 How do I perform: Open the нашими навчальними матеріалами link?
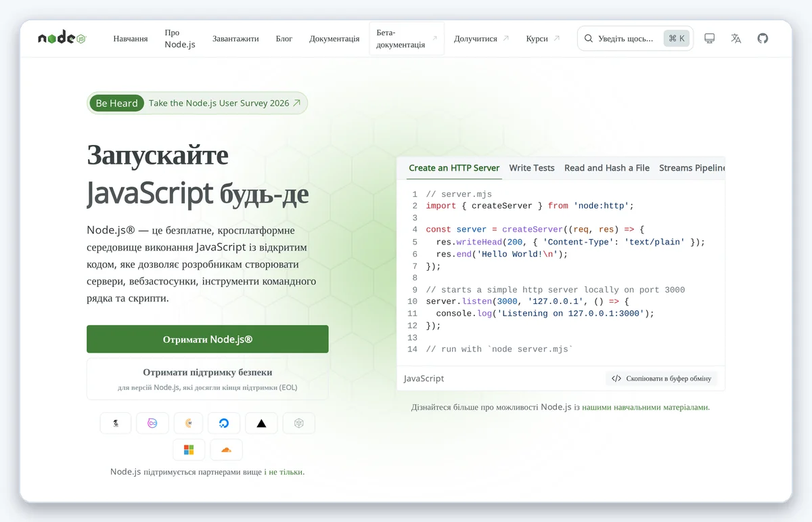coord(646,408)
